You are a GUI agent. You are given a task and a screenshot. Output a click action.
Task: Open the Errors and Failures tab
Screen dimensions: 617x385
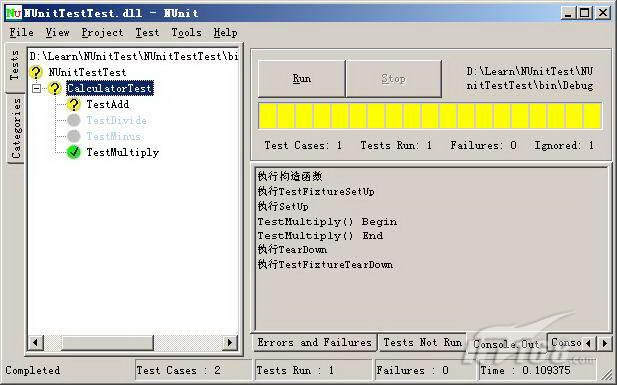click(x=314, y=342)
